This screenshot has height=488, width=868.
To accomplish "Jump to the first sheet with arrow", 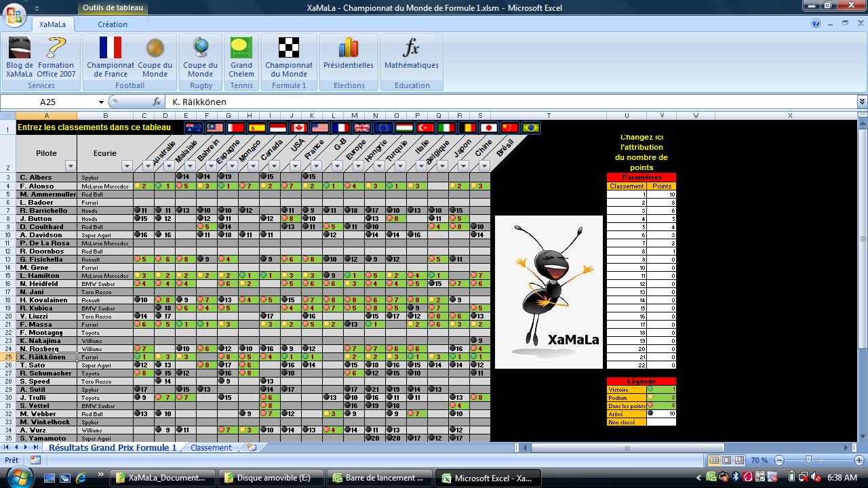I will [x=7, y=447].
